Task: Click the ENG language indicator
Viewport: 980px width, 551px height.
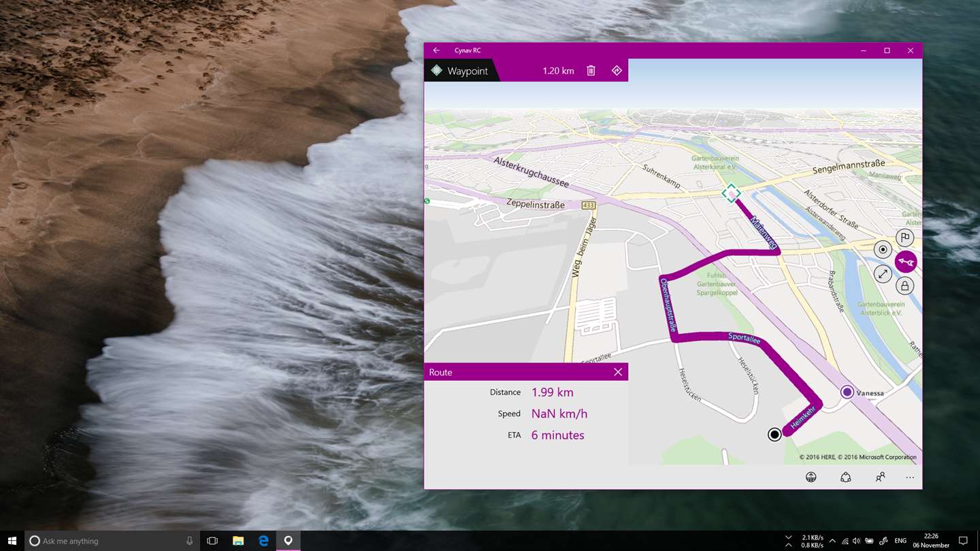Action: (900, 541)
